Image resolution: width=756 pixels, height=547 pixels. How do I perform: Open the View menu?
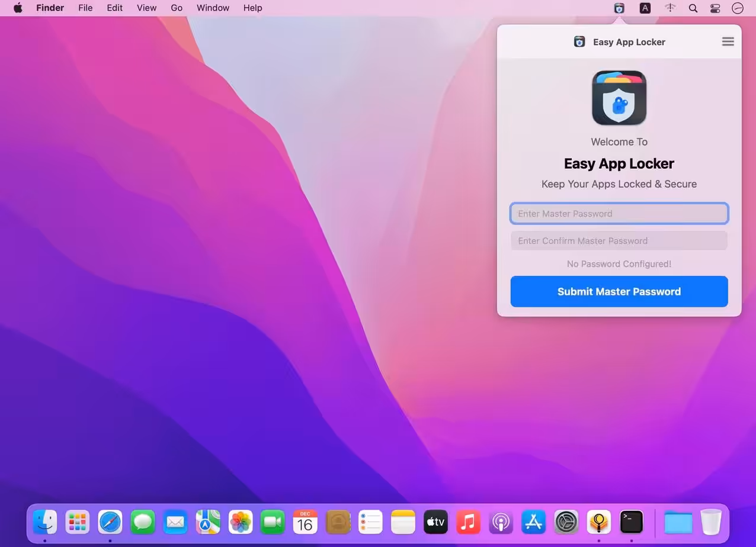coord(146,8)
